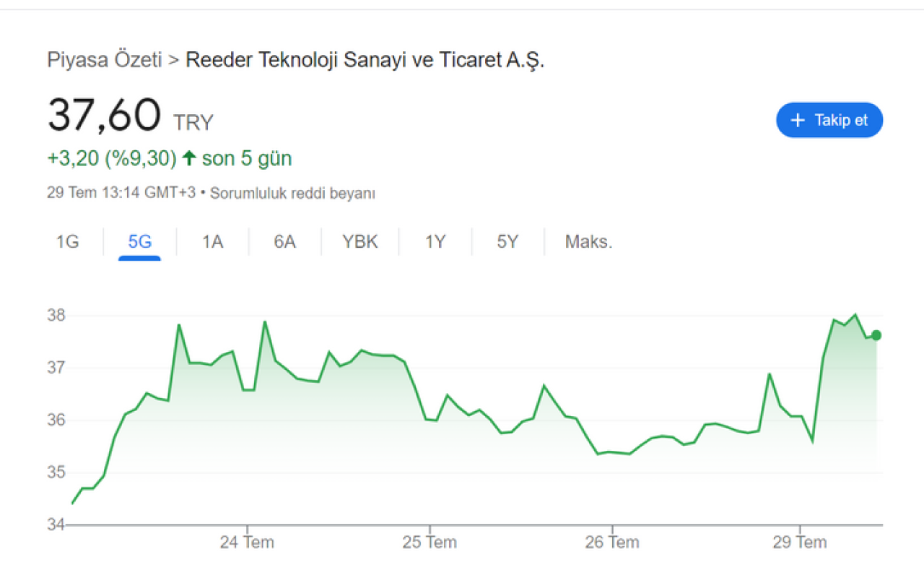Image resolution: width=924 pixels, height=578 pixels.
Task: Click the 29 Tem date marker
Action: pyautogui.click(x=799, y=543)
